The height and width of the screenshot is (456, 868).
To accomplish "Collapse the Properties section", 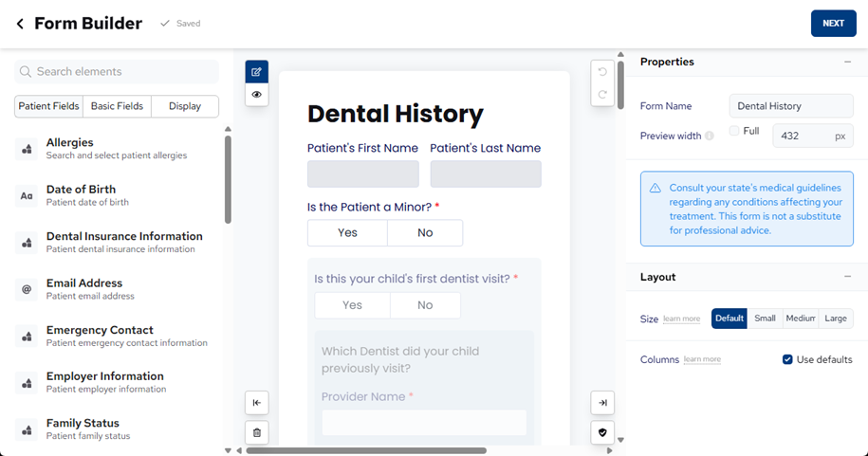I will [847, 62].
